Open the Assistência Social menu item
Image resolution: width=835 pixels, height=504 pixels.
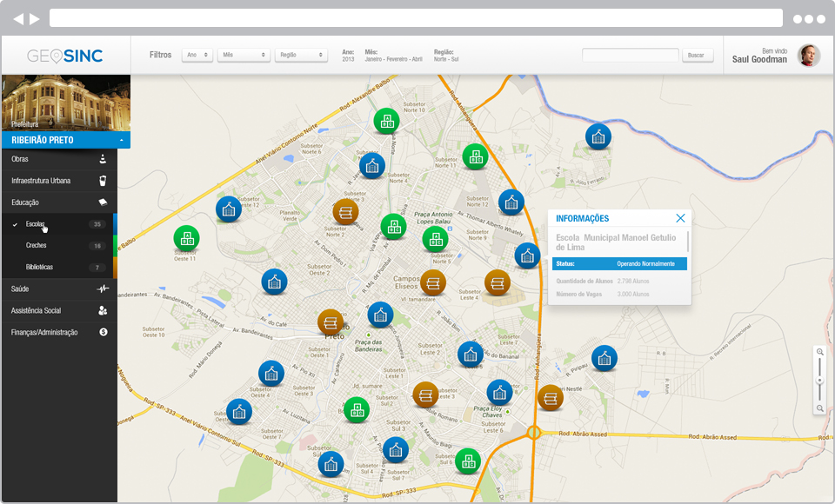click(60, 311)
